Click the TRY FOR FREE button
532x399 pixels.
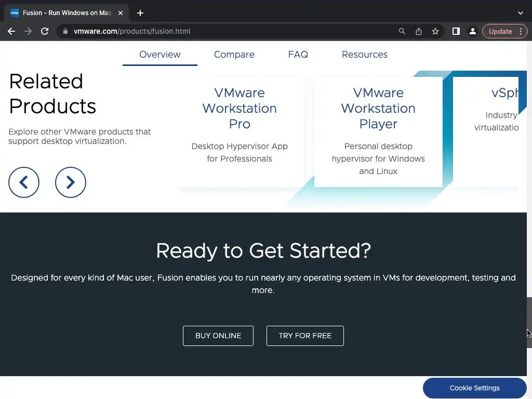point(305,336)
